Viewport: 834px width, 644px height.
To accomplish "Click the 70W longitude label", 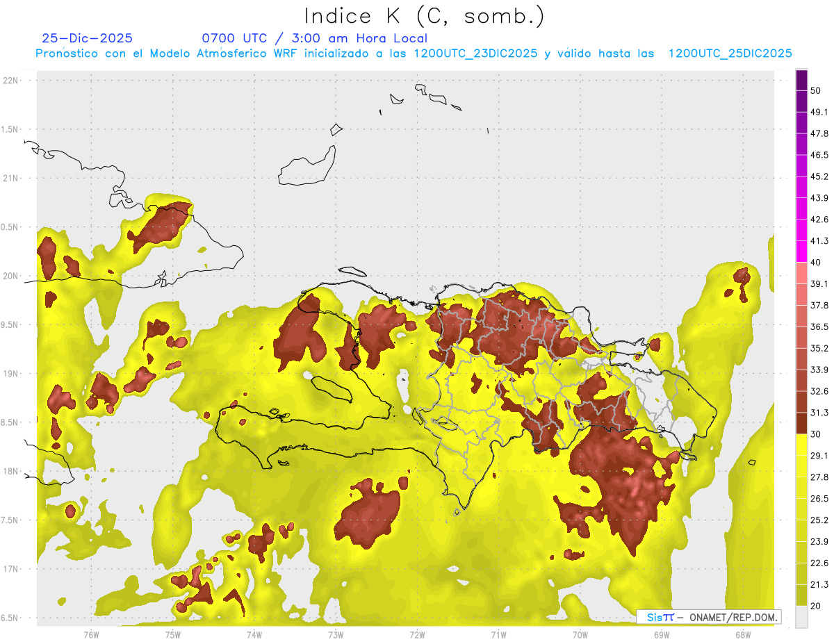I will (x=580, y=634).
